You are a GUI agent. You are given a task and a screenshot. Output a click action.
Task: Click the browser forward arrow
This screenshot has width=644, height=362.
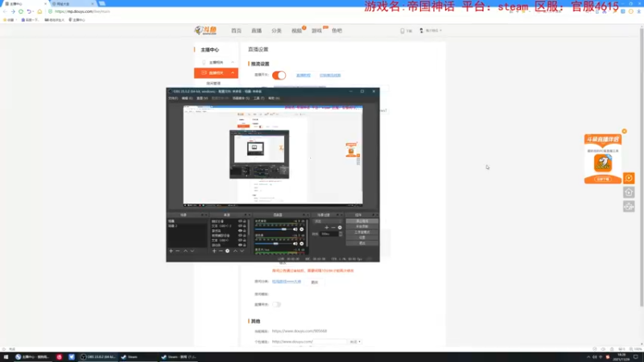[13, 11]
